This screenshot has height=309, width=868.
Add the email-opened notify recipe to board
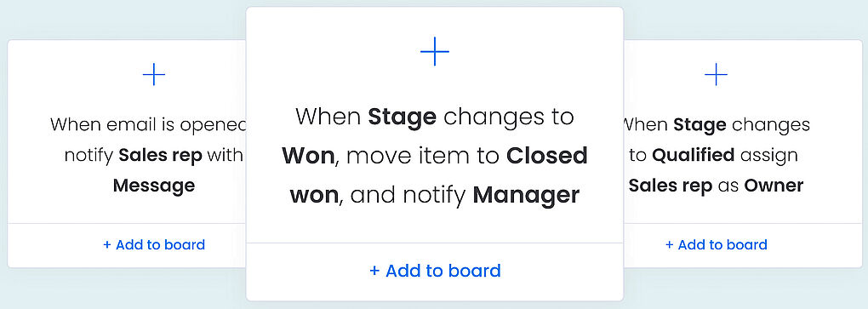tap(154, 245)
